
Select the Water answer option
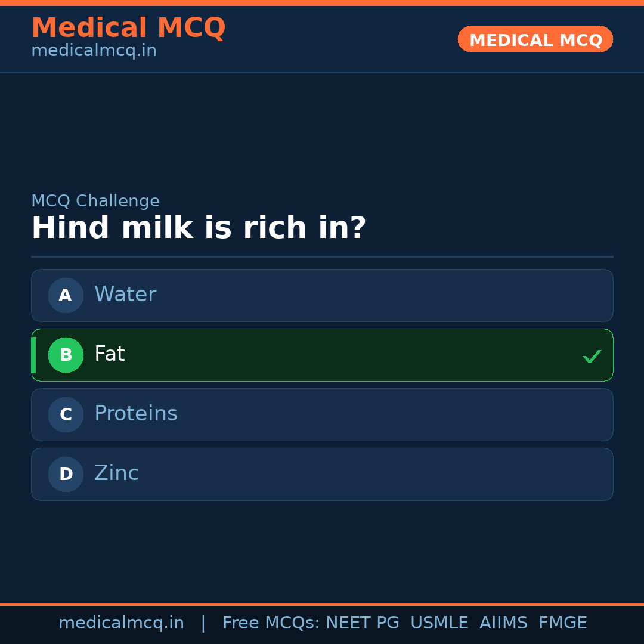click(x=322, y=295)
